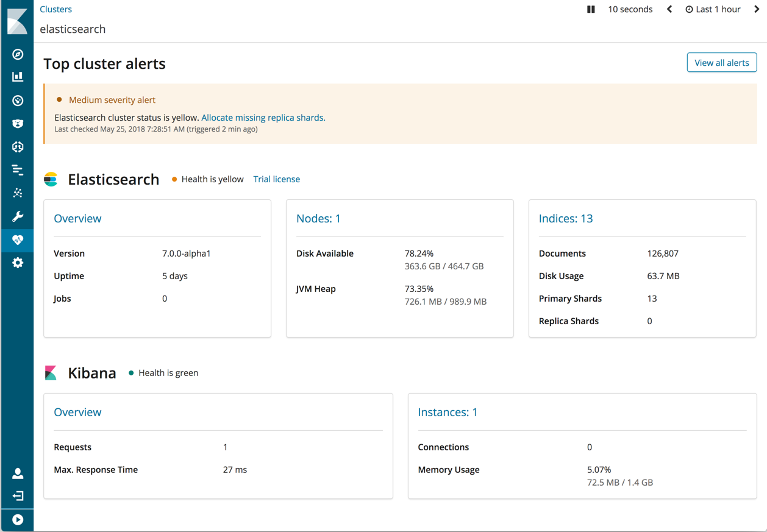The width and height of the screenshot is (767, 532).
Task: Click the View all alerts button
Action: (x=721, y=62)
